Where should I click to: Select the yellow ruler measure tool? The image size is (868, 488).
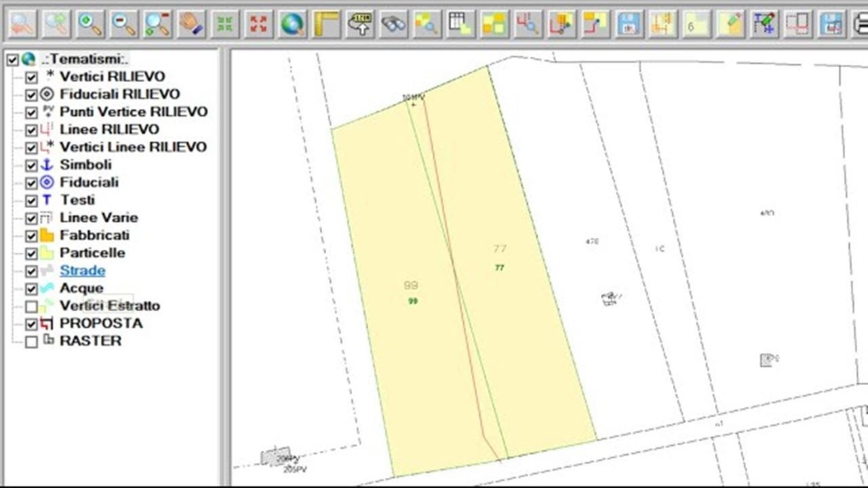pyautogui.click(x=326, y=24)
